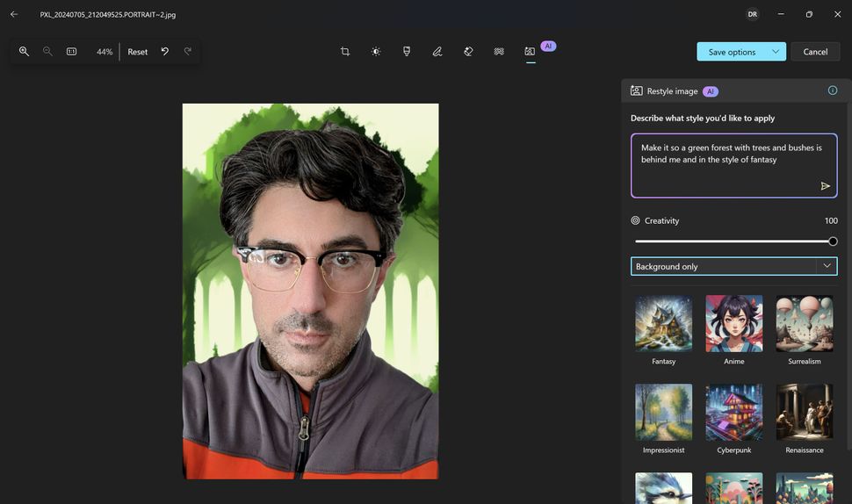The image size is (852, 504).
Task: Click the zoom in magnifier
Action: pyautogui.click(x=25, y=52)
